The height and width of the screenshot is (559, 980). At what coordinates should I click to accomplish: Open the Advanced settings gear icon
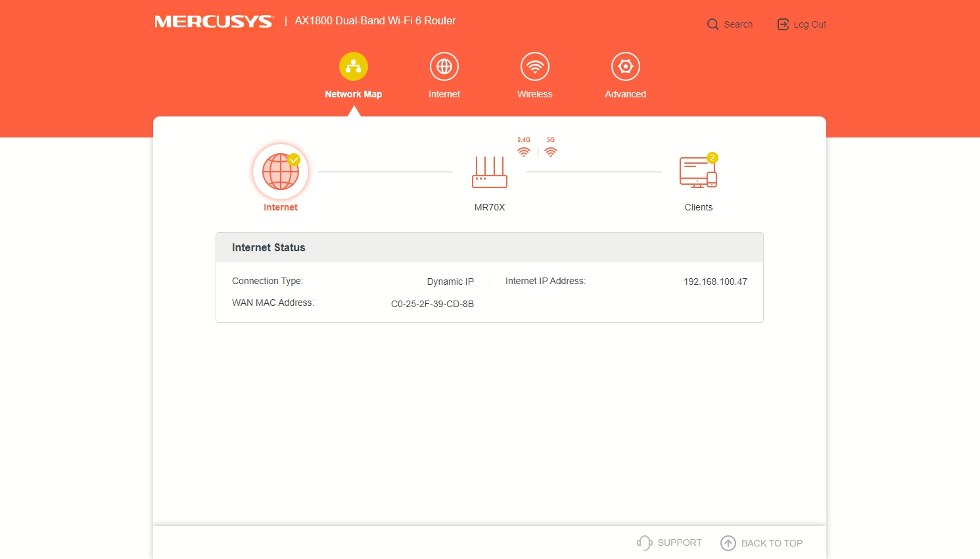coord(625,66)
